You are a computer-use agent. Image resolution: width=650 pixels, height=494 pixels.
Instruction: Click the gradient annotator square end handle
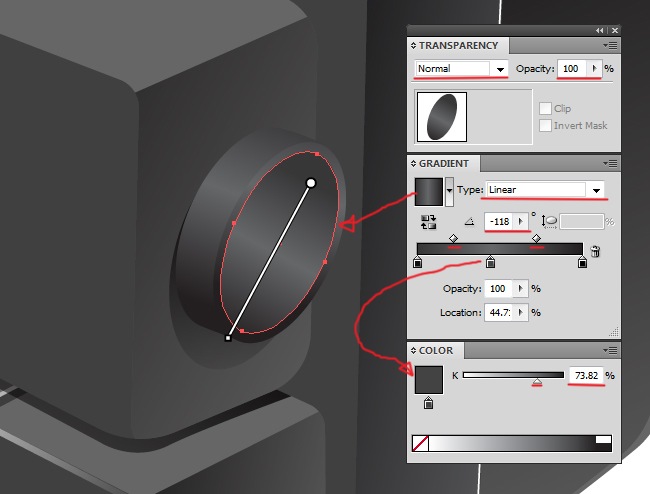coord(228,338)
